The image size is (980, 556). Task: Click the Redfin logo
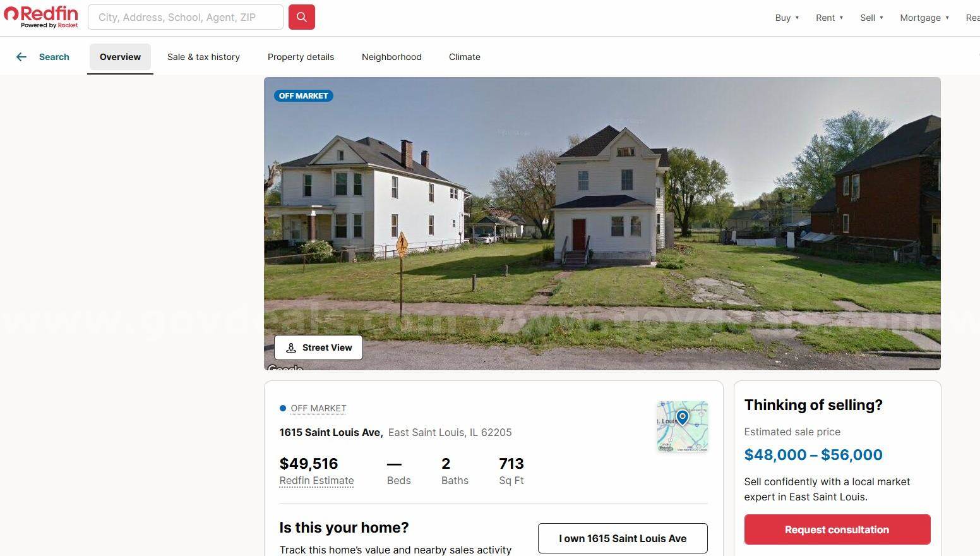(x=41, y=17)
